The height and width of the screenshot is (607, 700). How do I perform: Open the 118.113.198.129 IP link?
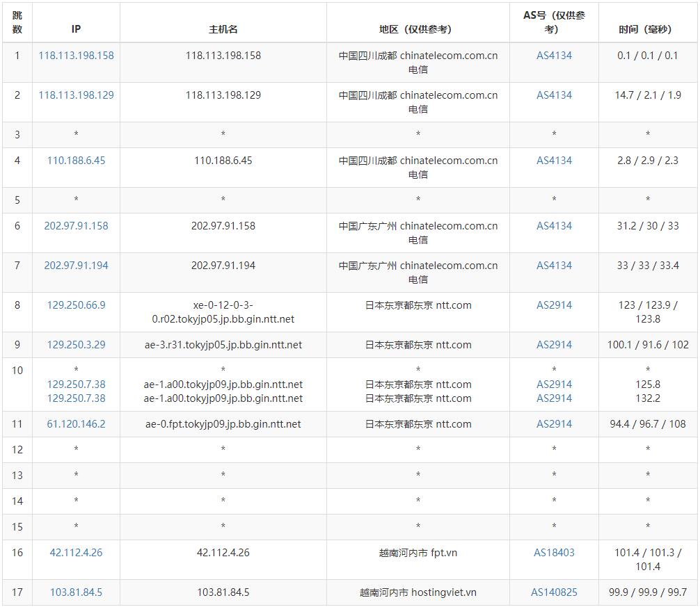click(x=76, y=95)
